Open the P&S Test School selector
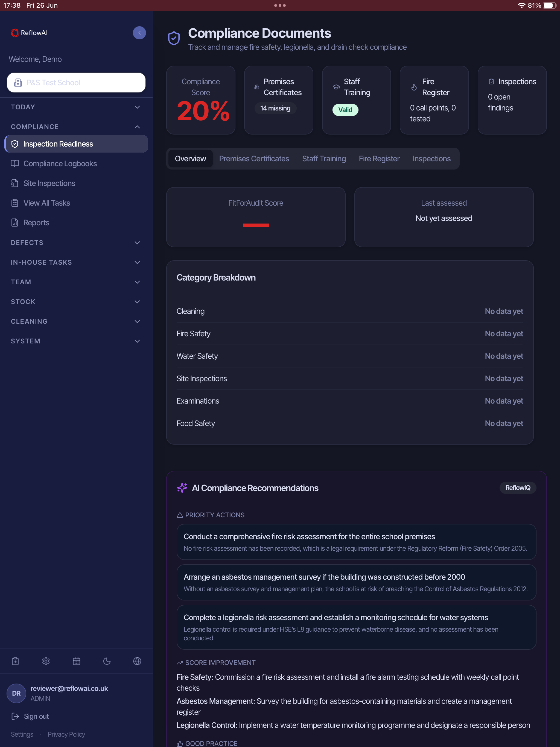Image resolution: width=560 pixels, height=747 pixels. [76, 83]
